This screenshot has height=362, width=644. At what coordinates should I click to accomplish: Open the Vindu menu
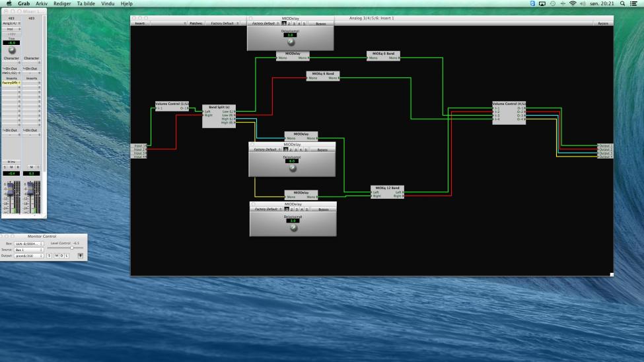point(108,4)
